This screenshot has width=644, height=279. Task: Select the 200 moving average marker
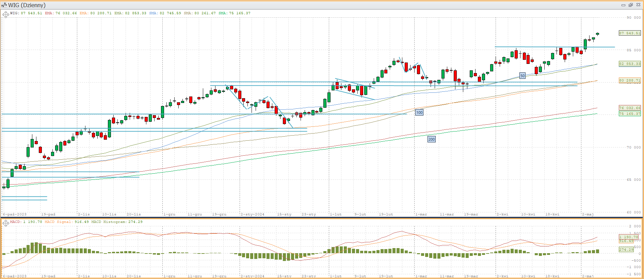431,139
